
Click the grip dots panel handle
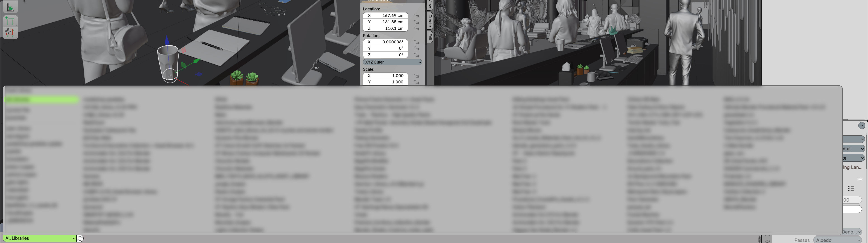860,179
